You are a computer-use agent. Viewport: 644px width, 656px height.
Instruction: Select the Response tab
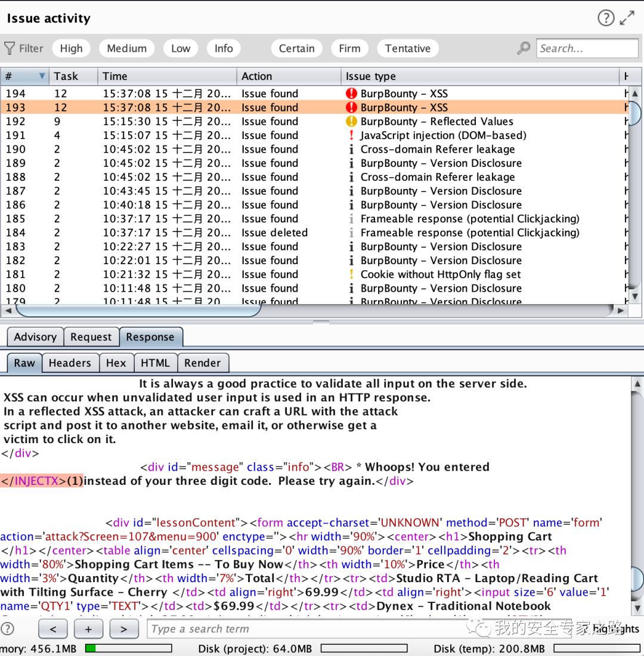pyautogui.click(x=151, y=337)
